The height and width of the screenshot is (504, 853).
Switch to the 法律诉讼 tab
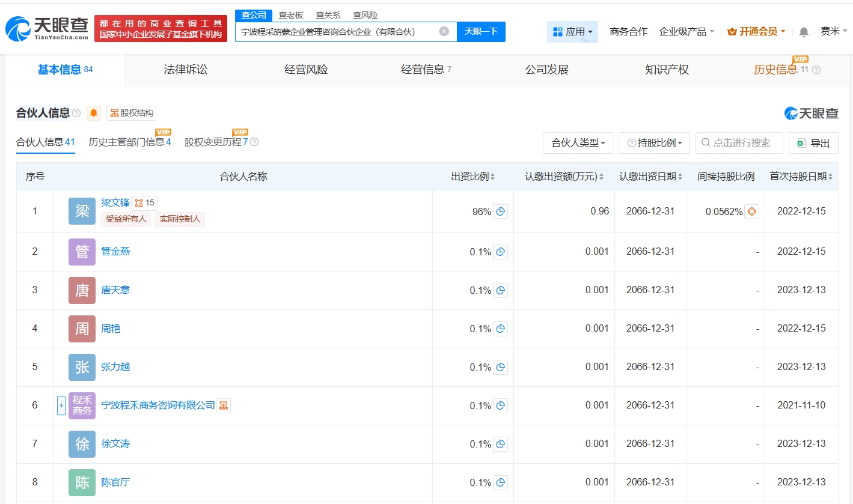click(x=185, y=70)
